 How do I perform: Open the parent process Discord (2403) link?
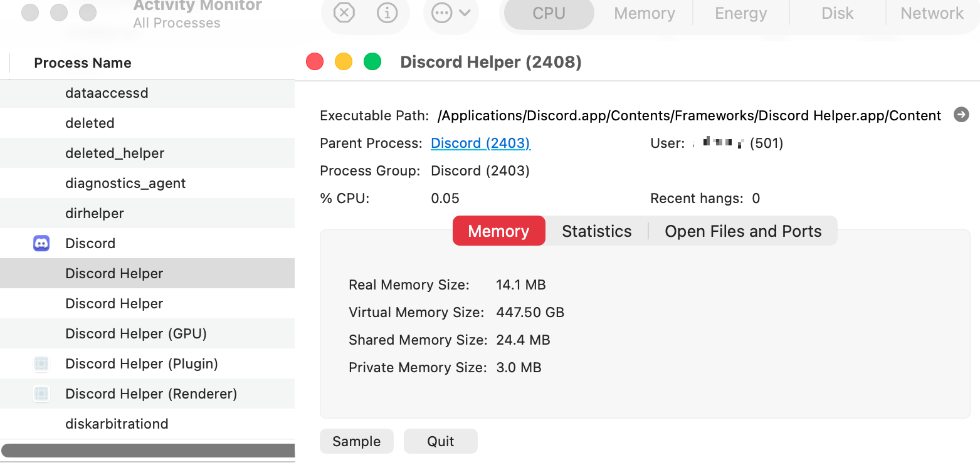(480, 143)
